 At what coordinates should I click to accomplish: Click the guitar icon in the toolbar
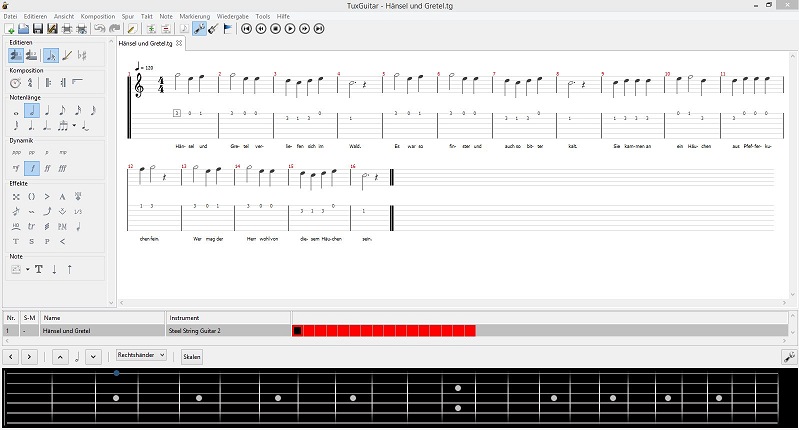pyautogui.click(x=214, y=29)
